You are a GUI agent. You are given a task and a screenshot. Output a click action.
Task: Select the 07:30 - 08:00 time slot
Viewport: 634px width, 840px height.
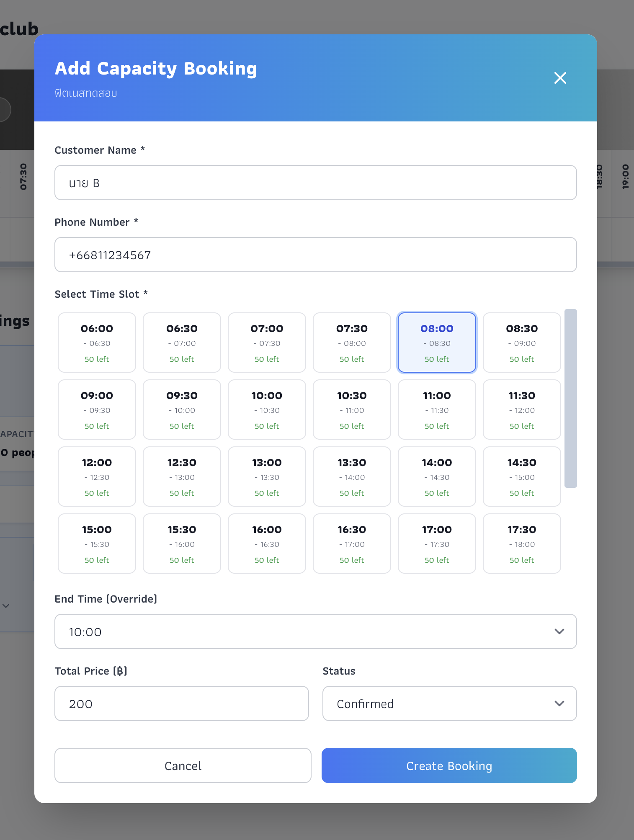click(352, 343)
